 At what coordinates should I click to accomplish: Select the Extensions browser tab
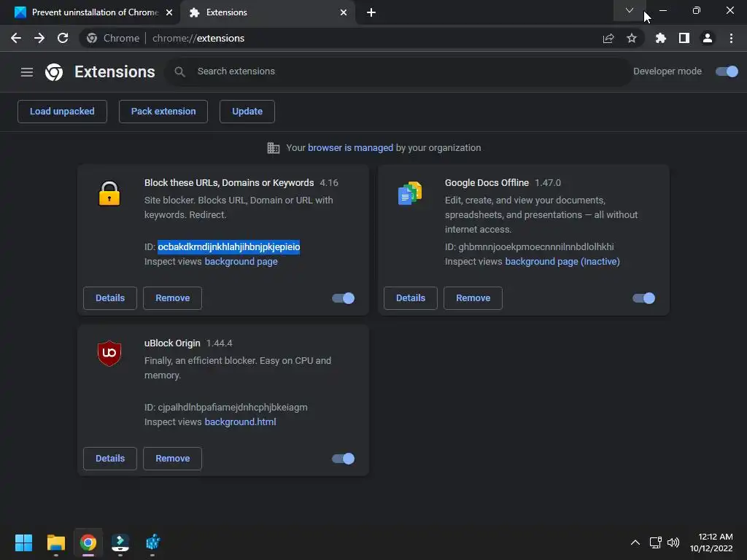(x=267, y=12)
